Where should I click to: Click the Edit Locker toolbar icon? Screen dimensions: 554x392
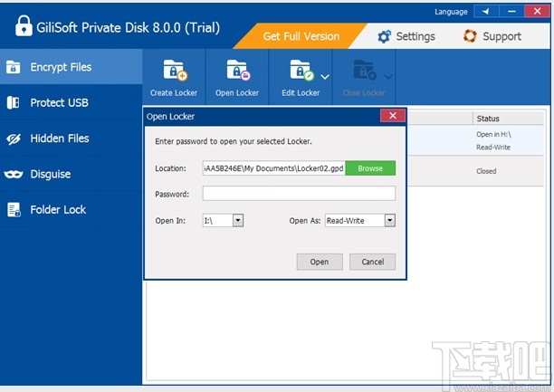(x=301, y=70)
